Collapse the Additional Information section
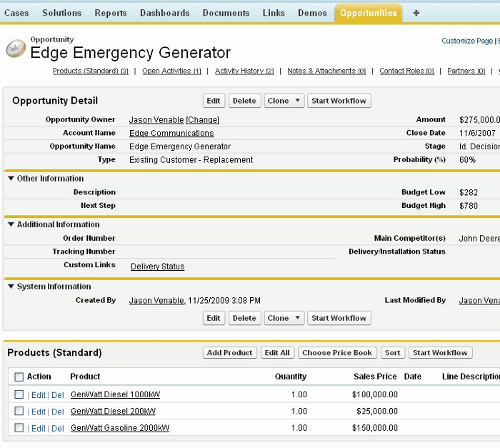 click(11, 224)
